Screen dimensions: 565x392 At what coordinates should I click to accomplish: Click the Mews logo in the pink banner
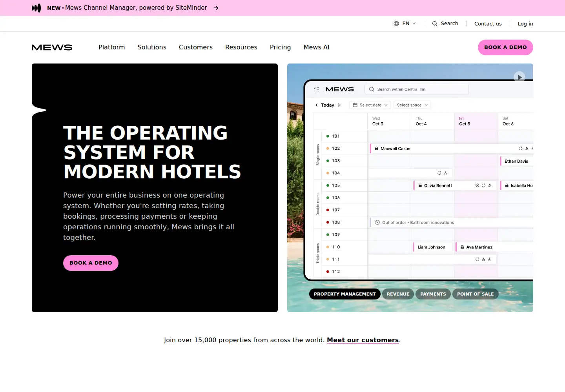pyautogui.click(x=36, y=8)
